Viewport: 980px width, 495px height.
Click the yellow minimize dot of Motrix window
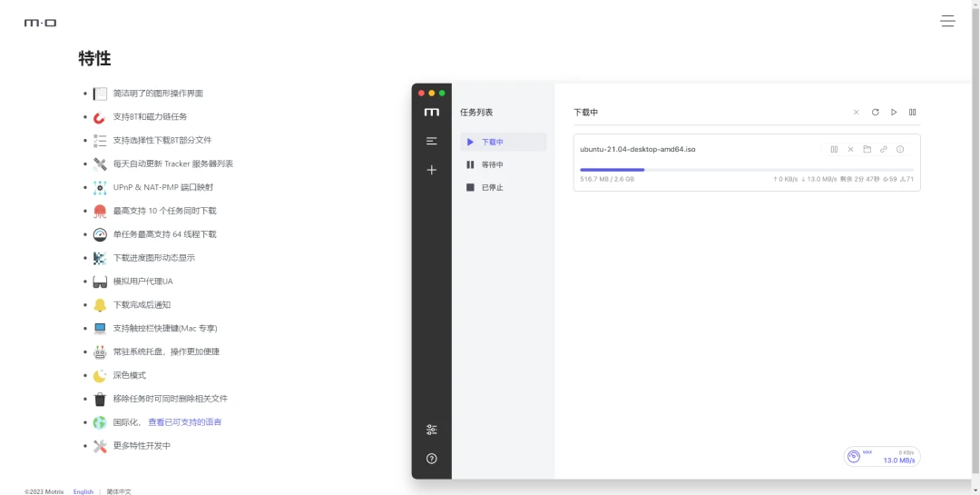click(x=431, y=94)
